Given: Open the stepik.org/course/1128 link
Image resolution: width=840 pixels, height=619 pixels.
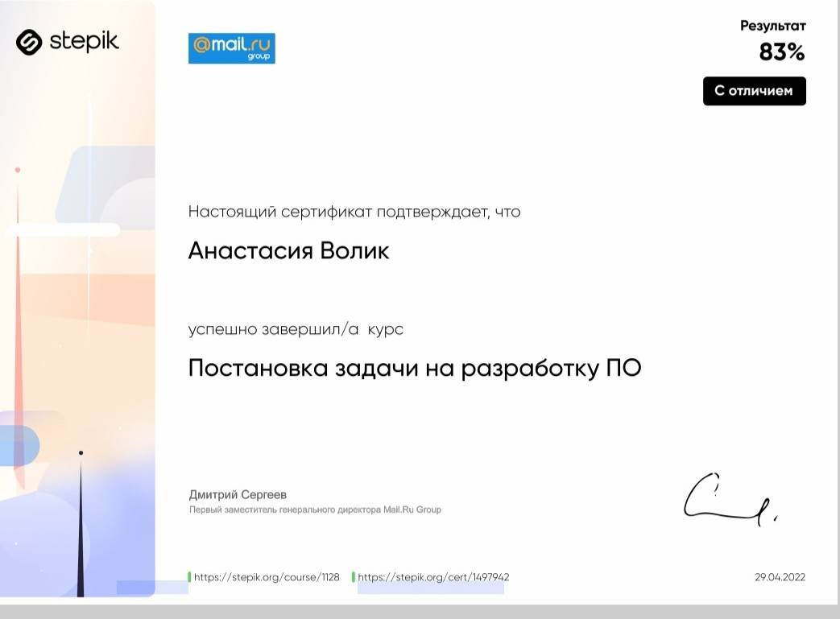Looking at the screenshot, I should coord(267,577).
